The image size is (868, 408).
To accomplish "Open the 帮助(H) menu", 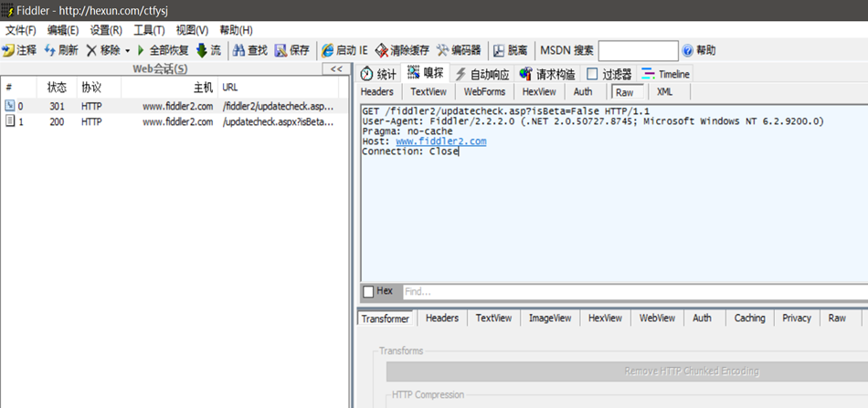I will pyautogui.click(x=237, y=30).
